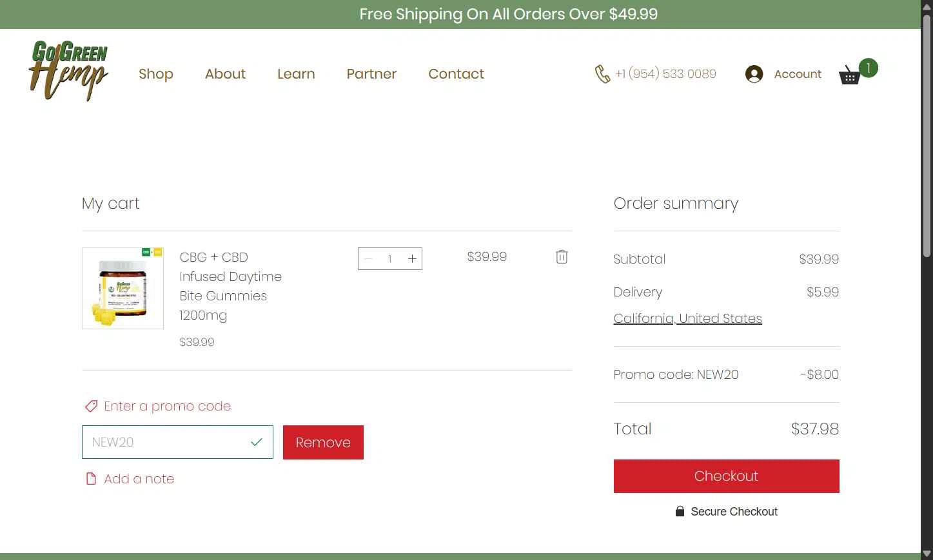Open the About menu item
The width and height of the screenshot is (933, 560).
225,74
